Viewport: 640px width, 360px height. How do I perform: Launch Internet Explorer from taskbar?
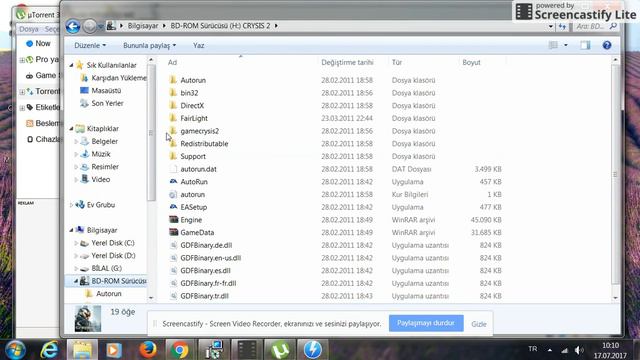point(49,350)
